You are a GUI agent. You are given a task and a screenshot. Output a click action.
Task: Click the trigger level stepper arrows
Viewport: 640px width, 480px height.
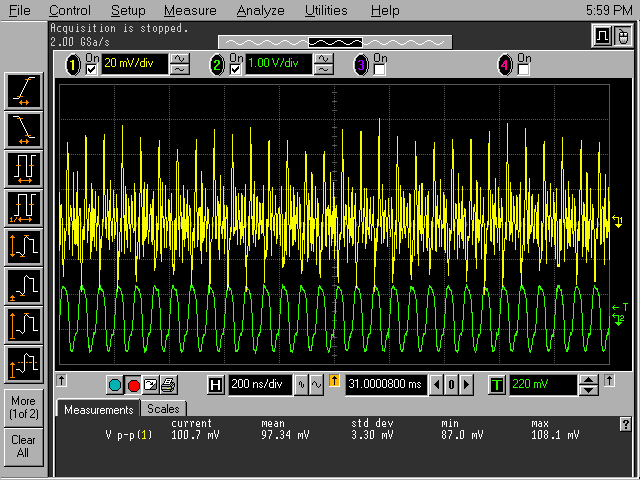click(x=589, y=385)
